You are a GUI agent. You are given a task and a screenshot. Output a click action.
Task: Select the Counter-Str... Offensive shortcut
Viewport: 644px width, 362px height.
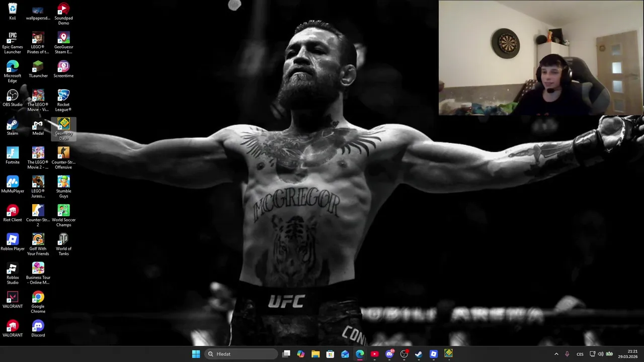tap(63, 158)
